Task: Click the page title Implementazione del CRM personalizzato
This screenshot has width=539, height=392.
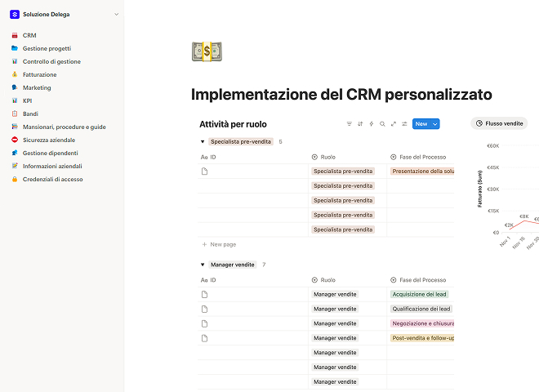Action: tap(341, 95)
